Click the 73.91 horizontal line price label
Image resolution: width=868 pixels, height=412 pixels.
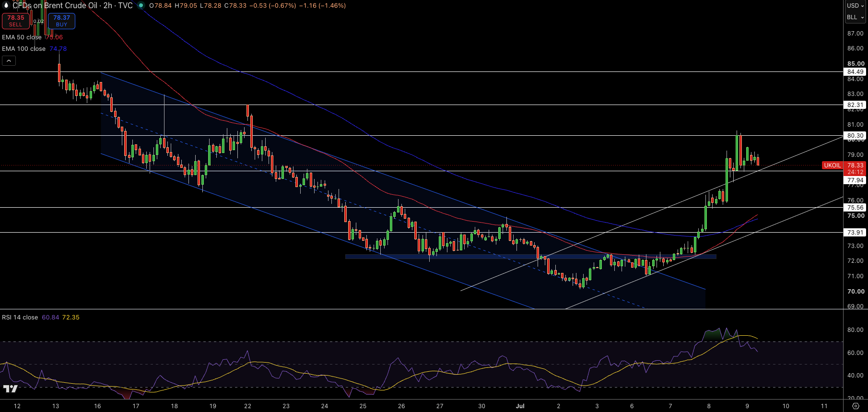(x=856, y=233)
